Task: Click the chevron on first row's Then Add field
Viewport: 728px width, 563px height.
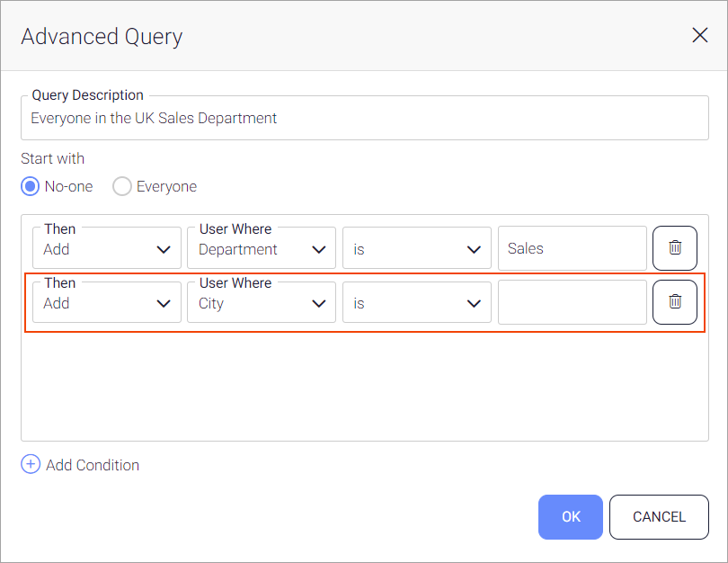Action: click(x=164, y=250)
